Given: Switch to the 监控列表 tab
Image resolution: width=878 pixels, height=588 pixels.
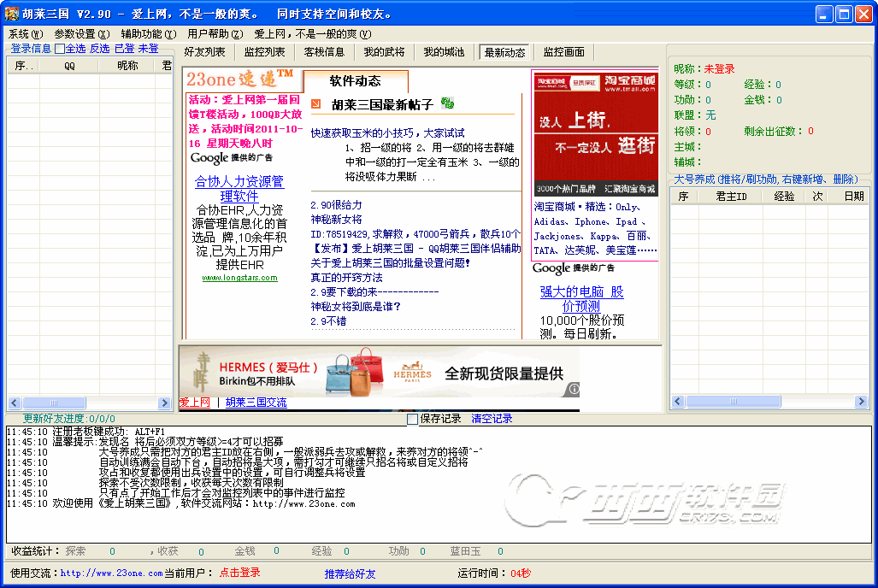Looking at the screenshot, I should click(x=264, y=52).
